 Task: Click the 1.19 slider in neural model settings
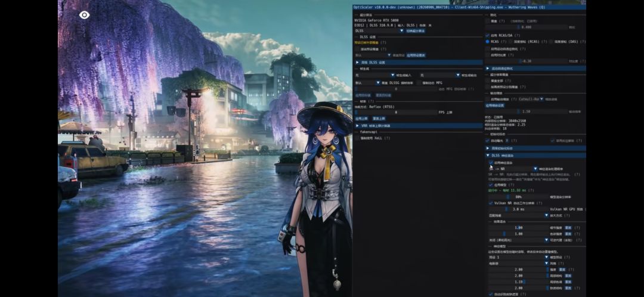point(518,282)
